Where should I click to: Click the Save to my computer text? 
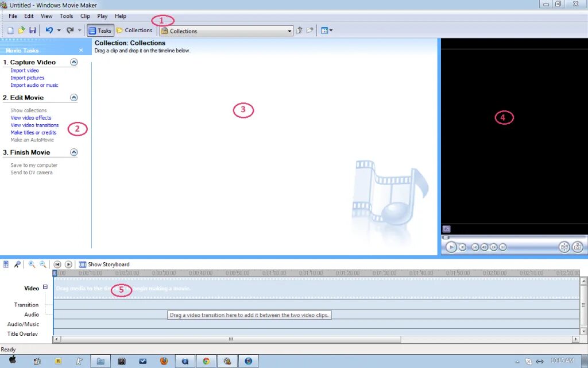click(x=34, y=165)
